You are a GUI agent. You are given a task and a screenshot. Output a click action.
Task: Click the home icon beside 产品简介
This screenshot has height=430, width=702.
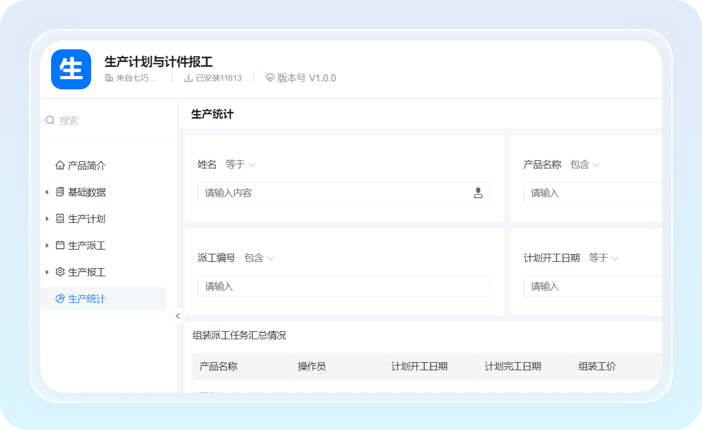[x=60, y=166]
